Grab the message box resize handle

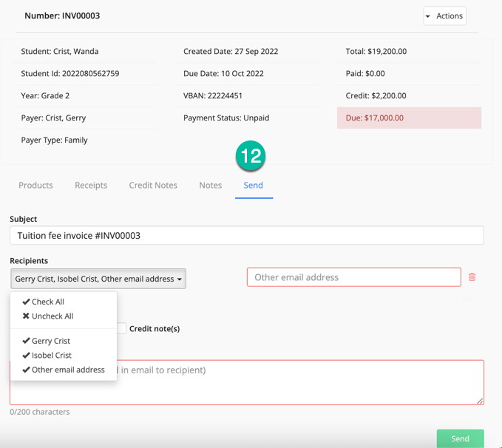pyautogui.click(x=480, y=401)
